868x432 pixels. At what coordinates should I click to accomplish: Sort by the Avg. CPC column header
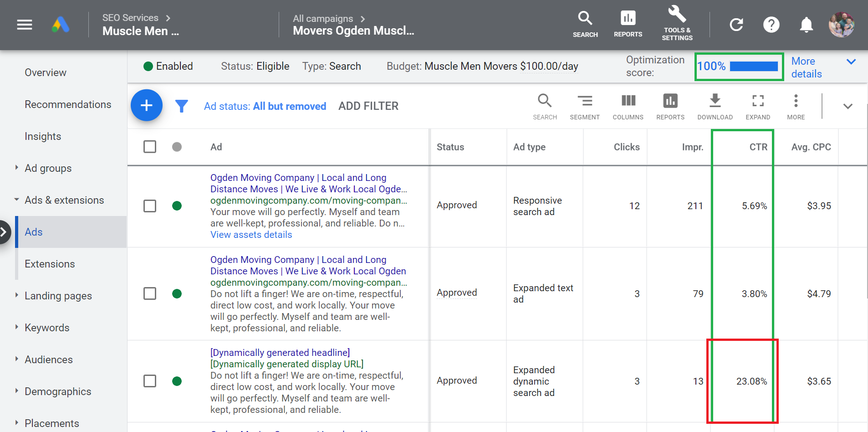(811, 147)
